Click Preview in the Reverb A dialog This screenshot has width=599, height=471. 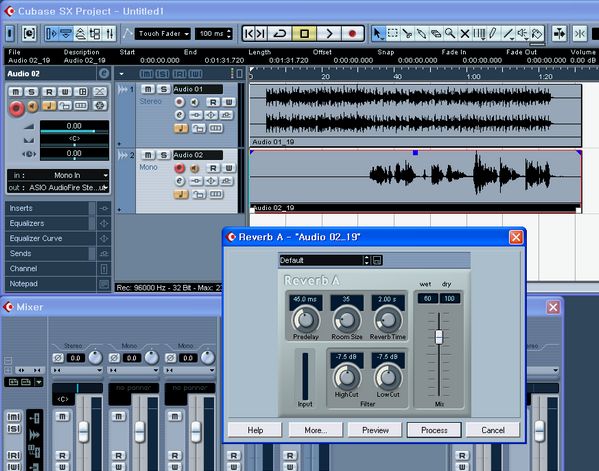coord(375,430)
